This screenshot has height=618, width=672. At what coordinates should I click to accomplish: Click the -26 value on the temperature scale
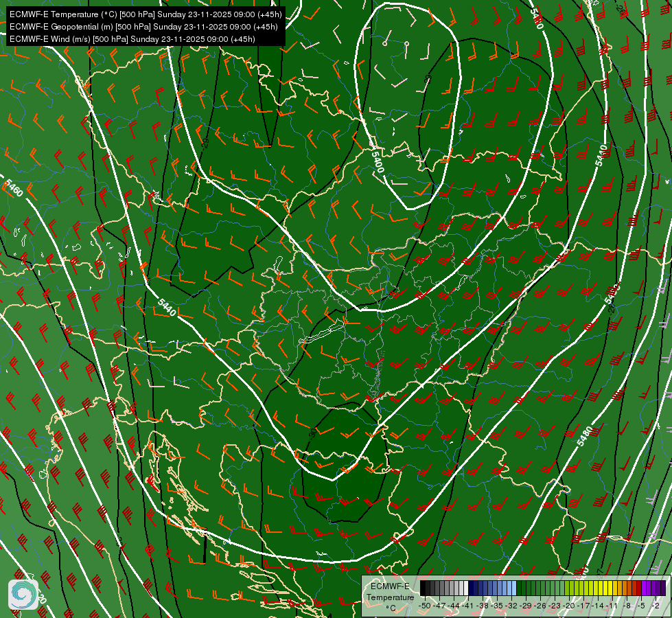(540, 606)
